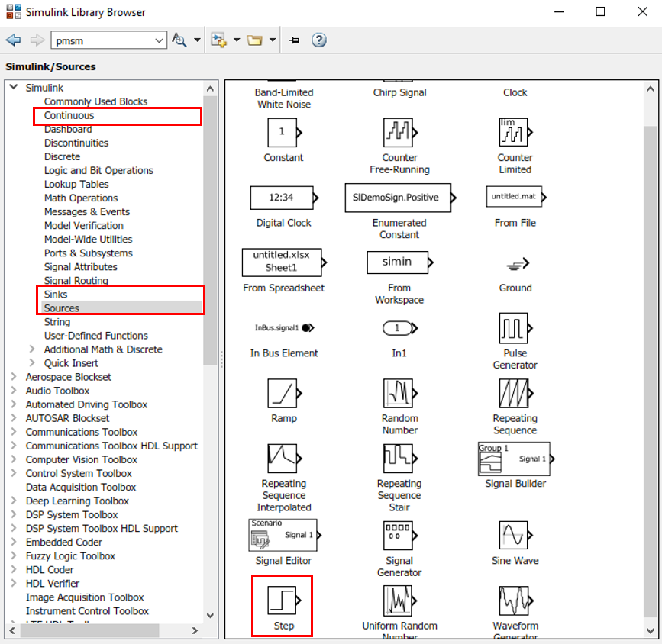This screenshot has width=662, height=644.
Task: Go back with the blue back arrow
Action: [14, 40]
